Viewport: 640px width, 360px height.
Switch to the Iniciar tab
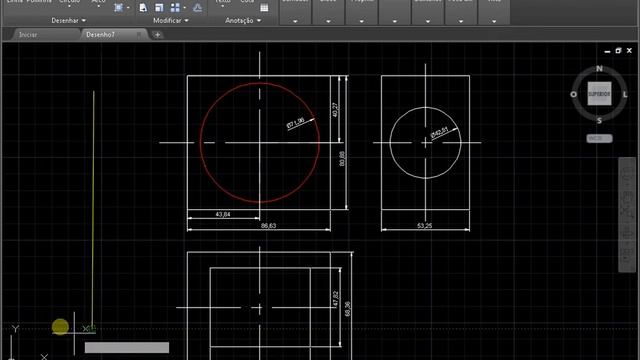[x=28, y=35]
